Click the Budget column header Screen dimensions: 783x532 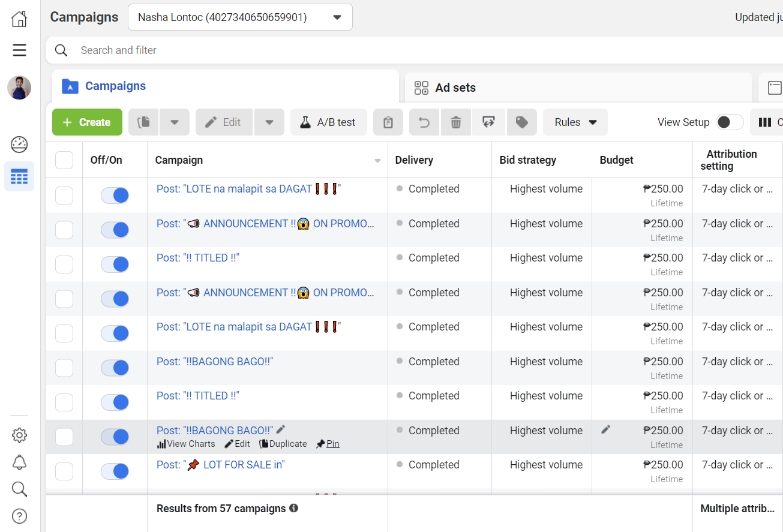point(616,160)
